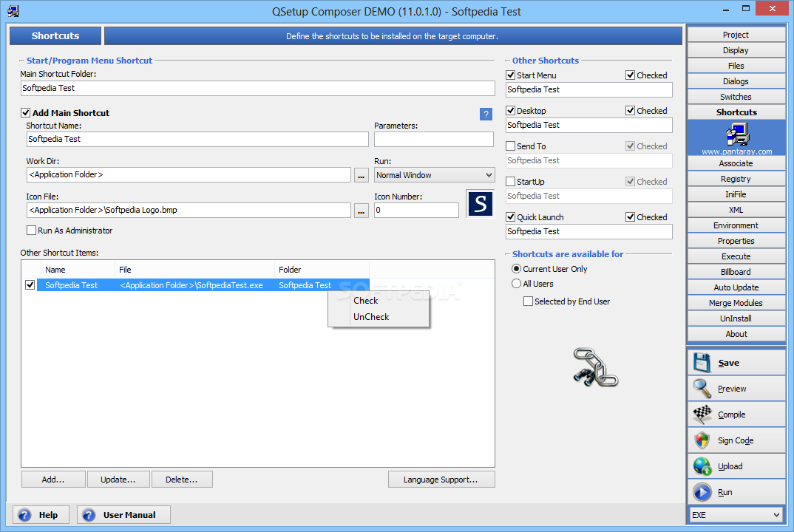This screenshot has width=794, height=532.
Task: Open the XML section
Action: tap(736, 210)
